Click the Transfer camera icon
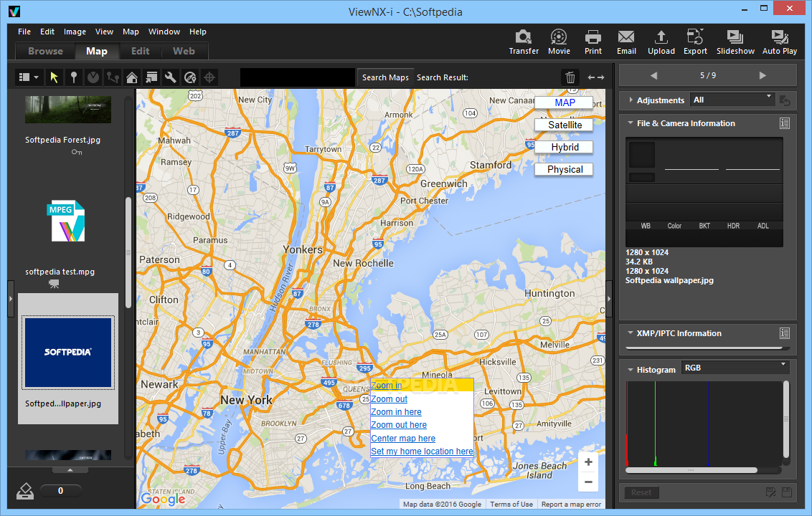Viewport: 812px width, 516px height. (524, 42)
